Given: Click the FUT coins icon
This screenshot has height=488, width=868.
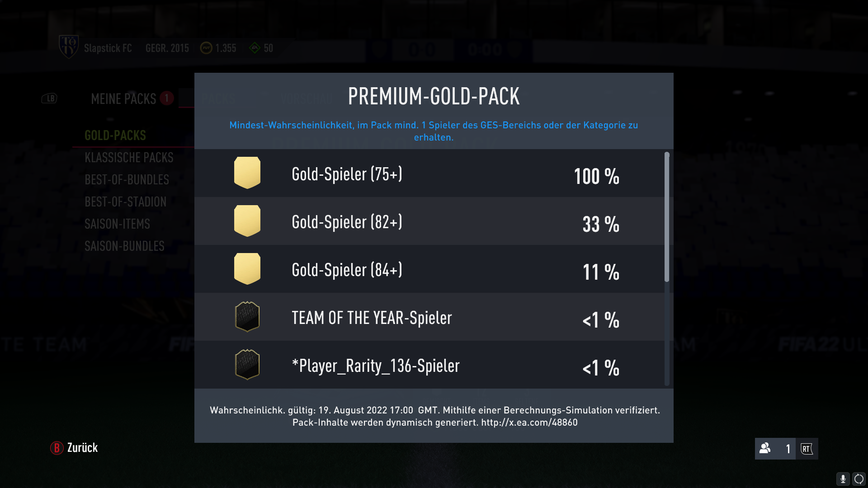Looking at the screenshot, I should 206,48.
